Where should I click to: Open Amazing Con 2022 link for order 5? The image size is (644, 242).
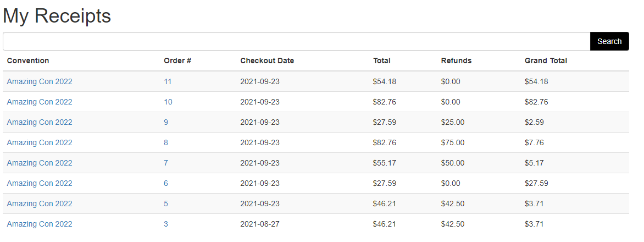coord(40,204)
